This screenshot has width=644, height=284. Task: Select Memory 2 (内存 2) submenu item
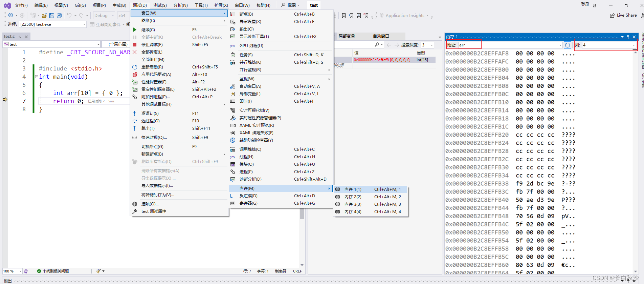pyautogui.click(x=371, y=197)
